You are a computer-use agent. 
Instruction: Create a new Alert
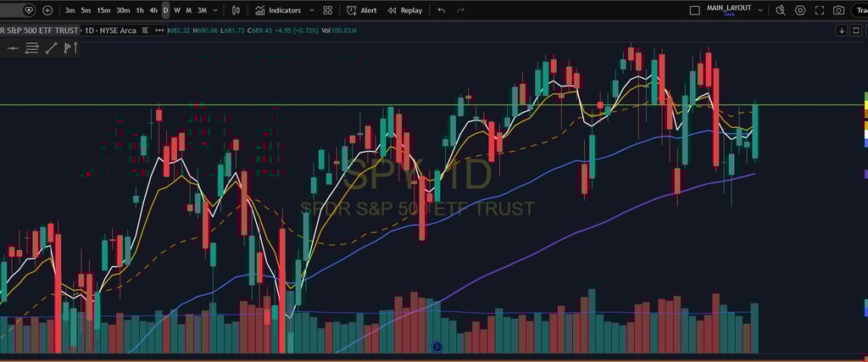click(361, 10)
